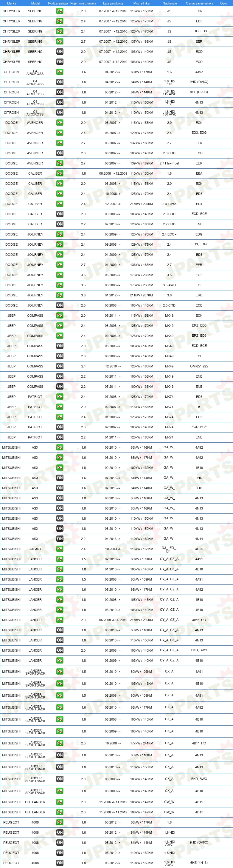Click the Marka column header
This screenshot has height=868, width=233.
point(11,3)
